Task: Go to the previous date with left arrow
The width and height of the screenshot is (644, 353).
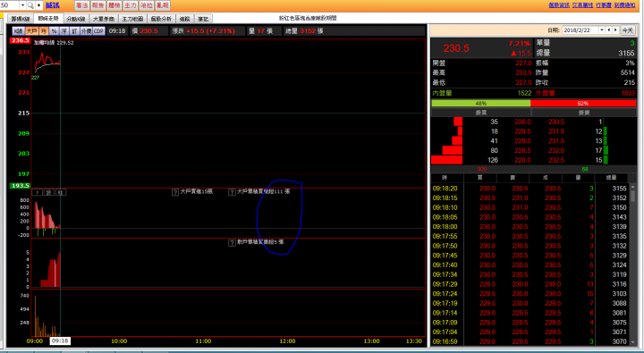Action: click(609, 30)
